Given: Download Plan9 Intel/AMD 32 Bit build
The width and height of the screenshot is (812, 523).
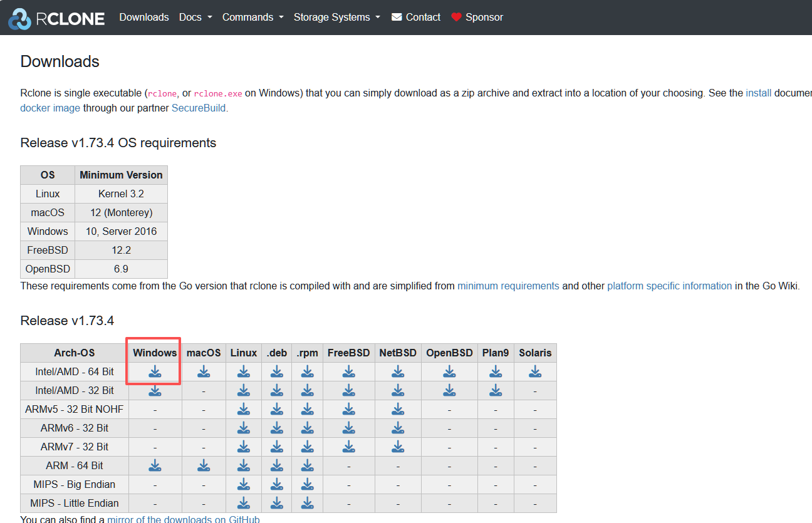Looking at the screenshot, I should tap(496, 391).
